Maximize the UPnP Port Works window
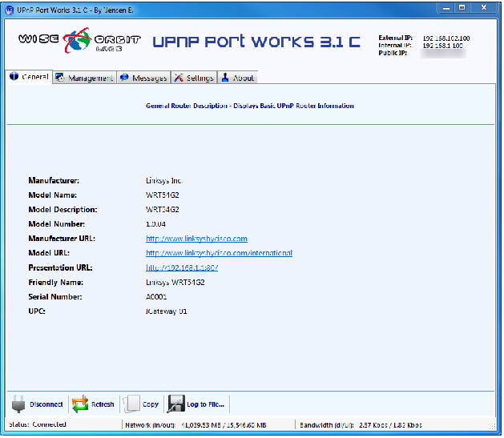This screenshot has width=504, height=438. pos(462,8)
